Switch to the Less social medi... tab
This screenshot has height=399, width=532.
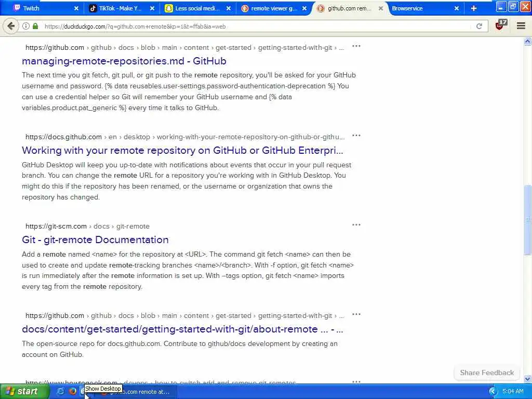click(x=197, y=8)
